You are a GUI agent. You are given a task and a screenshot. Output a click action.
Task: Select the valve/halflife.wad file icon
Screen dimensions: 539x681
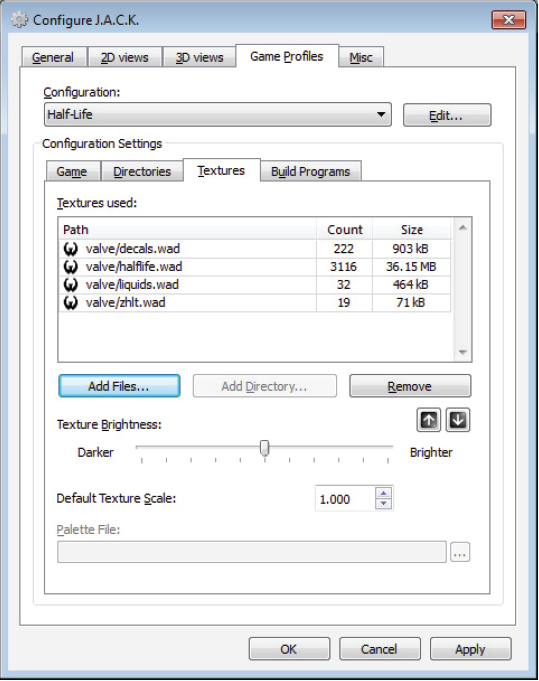[x=71, y=267]
